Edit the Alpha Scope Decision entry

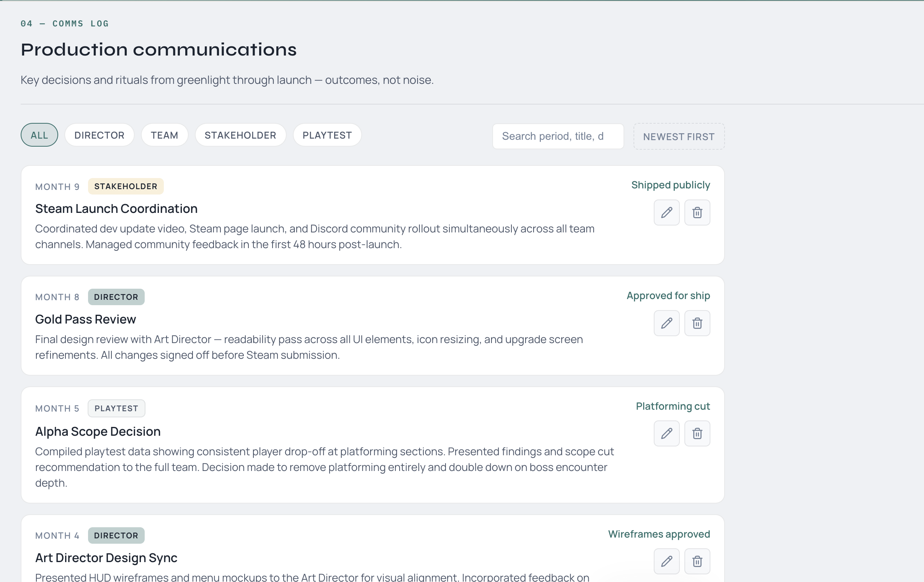coord(666,433)
